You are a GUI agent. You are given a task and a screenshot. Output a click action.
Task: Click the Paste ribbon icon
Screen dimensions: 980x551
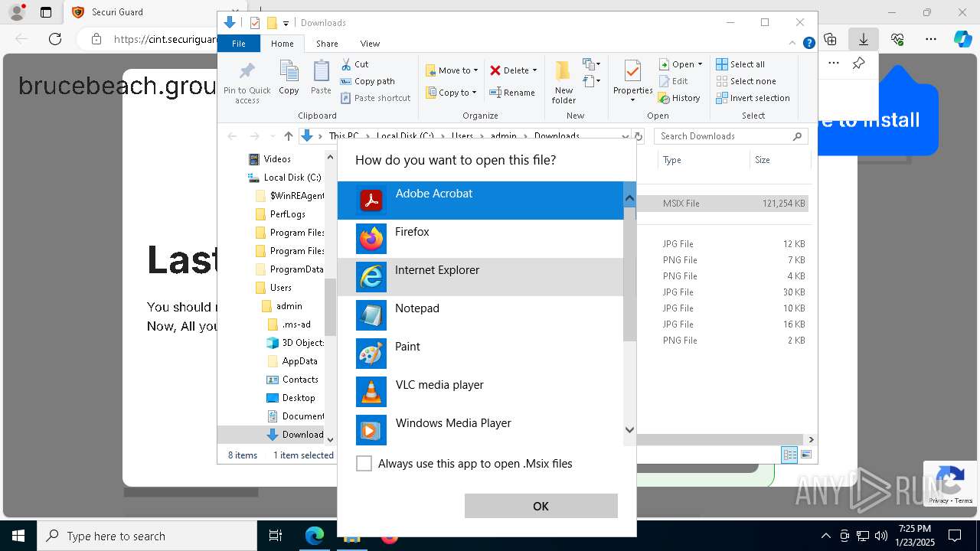pyautogui.click(x=321, y=78)
